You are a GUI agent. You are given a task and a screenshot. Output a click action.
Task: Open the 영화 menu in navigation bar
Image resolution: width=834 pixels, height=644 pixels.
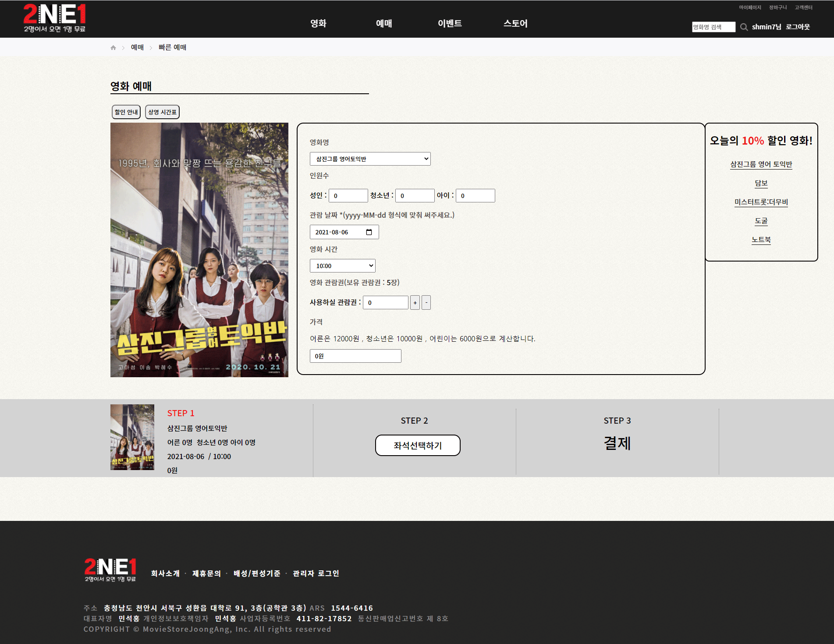pyautogui.click(x=318, y=24)
